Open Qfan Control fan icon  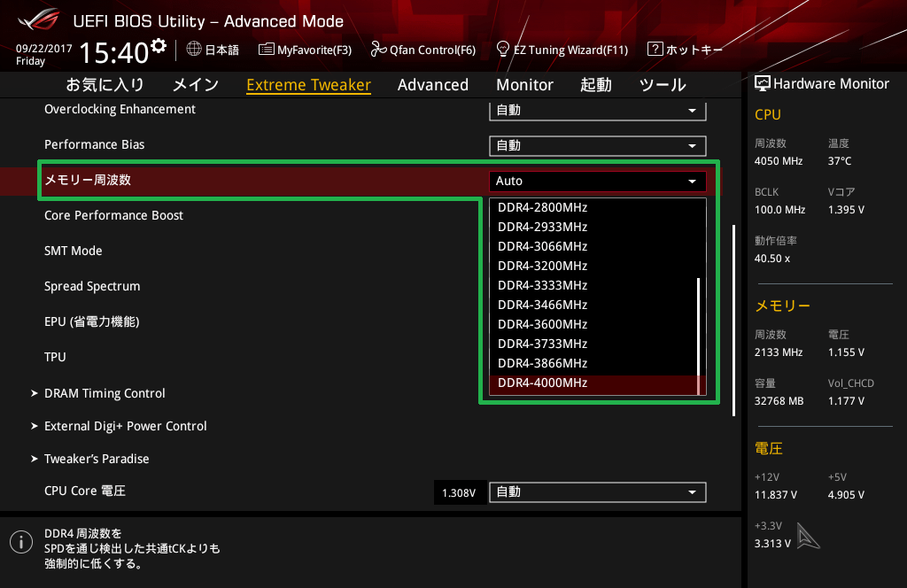point(378,50)
